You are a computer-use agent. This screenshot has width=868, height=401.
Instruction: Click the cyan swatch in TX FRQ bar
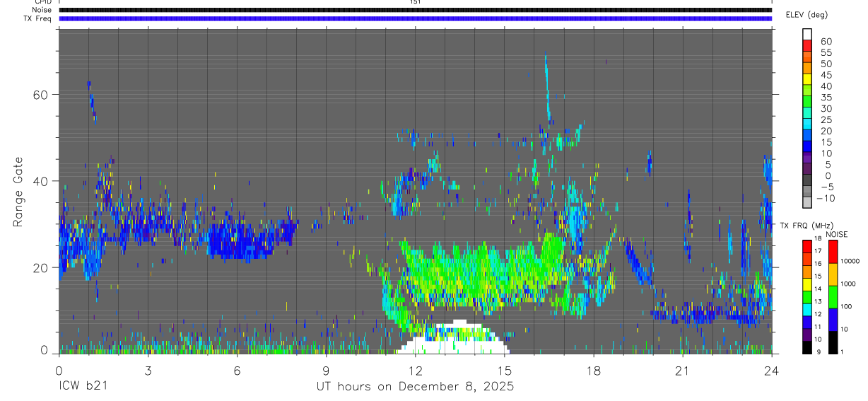click(x=807, y=309)
